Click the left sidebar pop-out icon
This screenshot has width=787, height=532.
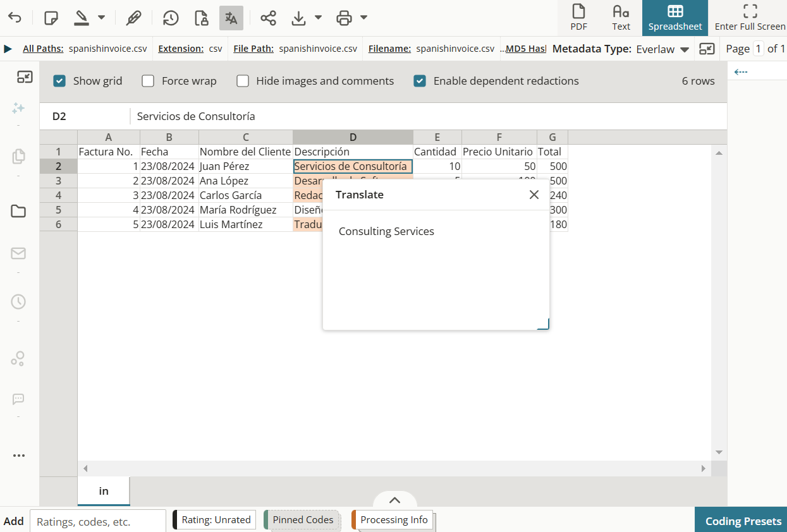[x=25, y=77]
